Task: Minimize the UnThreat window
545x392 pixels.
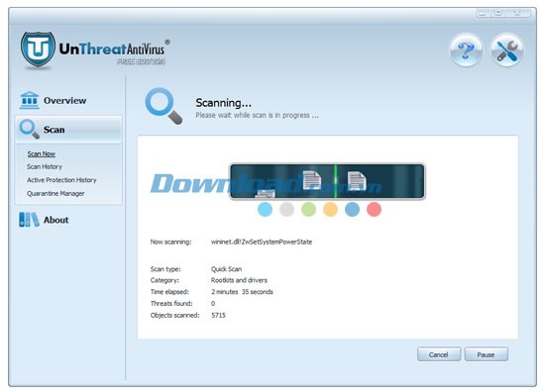Action: pos(483,13)
